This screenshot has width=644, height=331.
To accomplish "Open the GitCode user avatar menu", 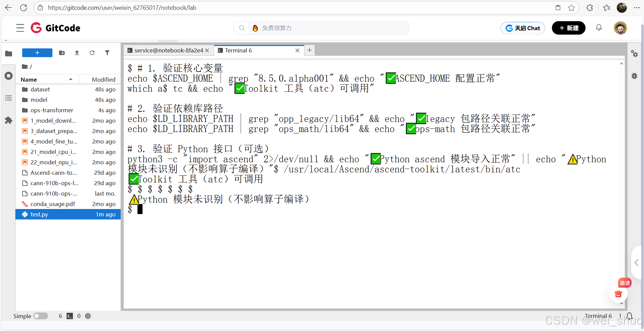I will pos(620,28).
